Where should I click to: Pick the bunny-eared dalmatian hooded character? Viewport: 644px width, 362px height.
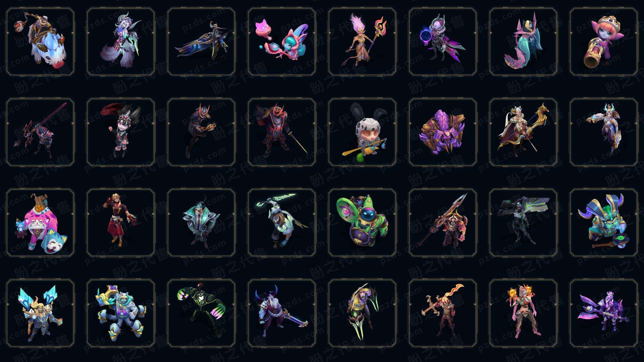coord(362,132)
